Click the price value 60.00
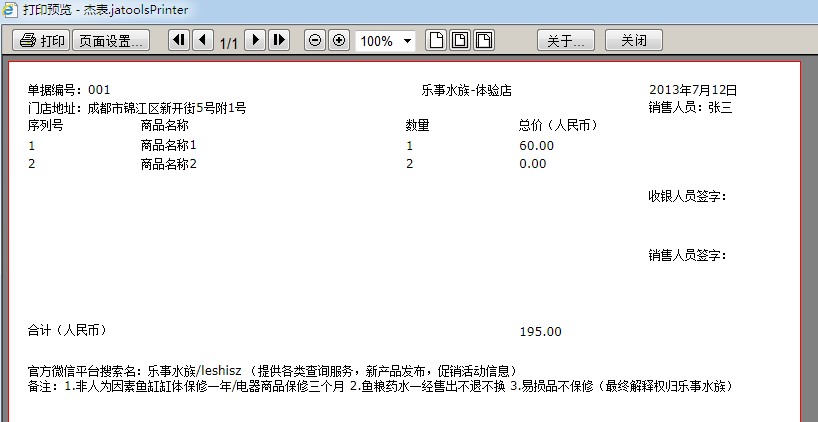Image resolution: width=818 pixels, height=422 pixels. click(x=536, y=146)
